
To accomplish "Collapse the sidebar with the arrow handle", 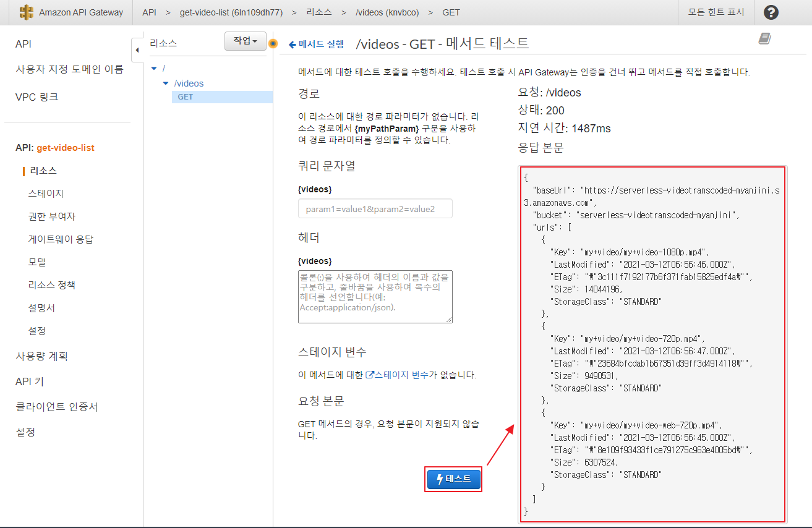I will (137, 49).
